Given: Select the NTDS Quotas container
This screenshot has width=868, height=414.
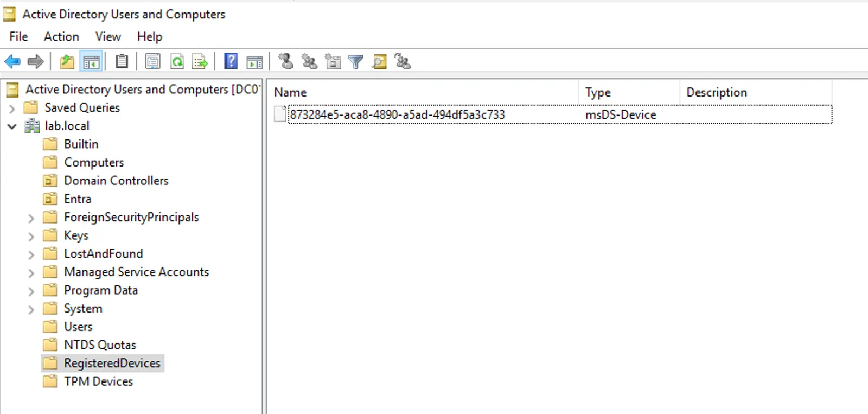Looking at the screenshot, I should tap(100, 345).
